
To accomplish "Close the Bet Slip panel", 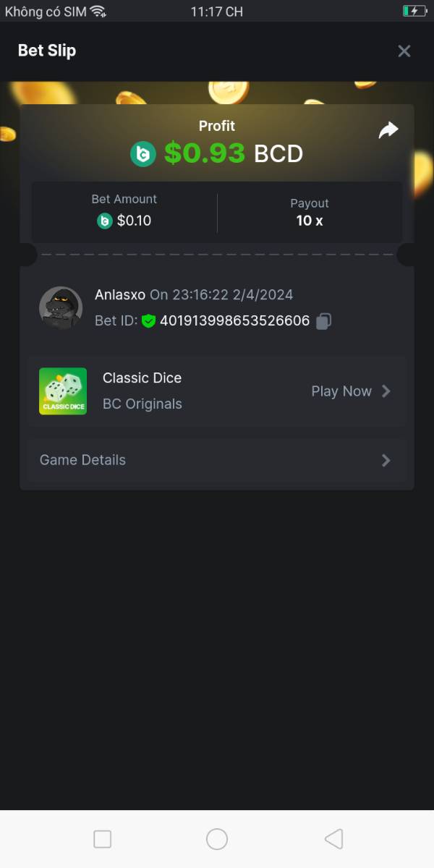I will [404, 51].
